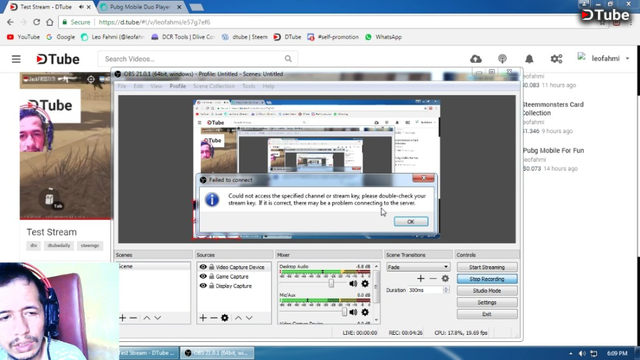Toggle lock on Display Capture source
Viewport: 640px width, 360px height.
(211, 286)
